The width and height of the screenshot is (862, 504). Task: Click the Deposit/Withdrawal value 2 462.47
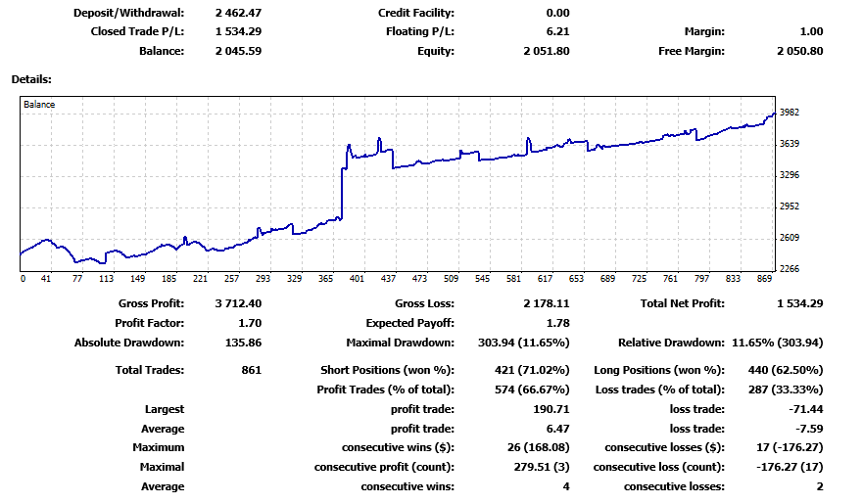(x=238, y=13)
